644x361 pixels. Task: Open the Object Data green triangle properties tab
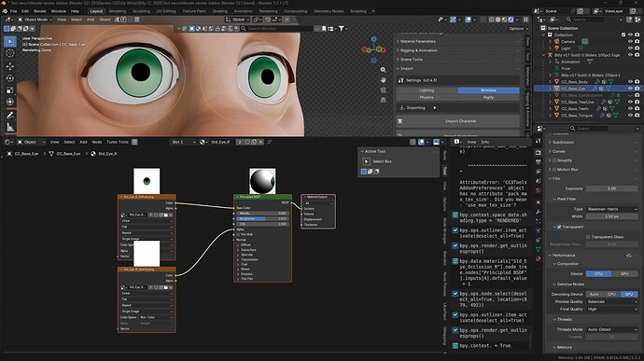point(539,249)
